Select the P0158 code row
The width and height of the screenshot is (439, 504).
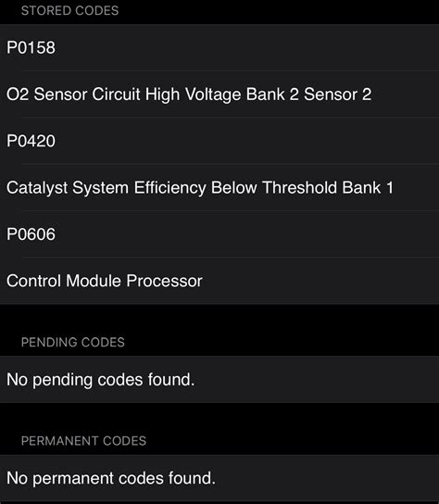coord(219,47)
